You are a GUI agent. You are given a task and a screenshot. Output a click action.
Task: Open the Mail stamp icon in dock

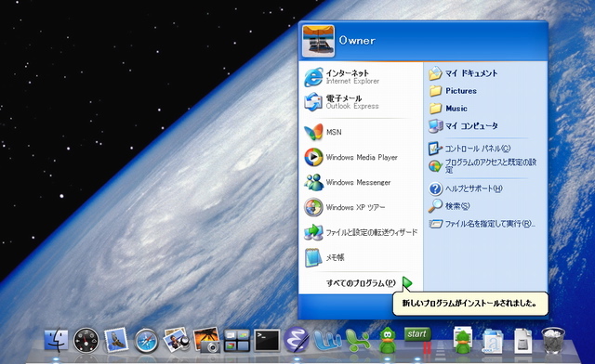[x=115, y=339]
